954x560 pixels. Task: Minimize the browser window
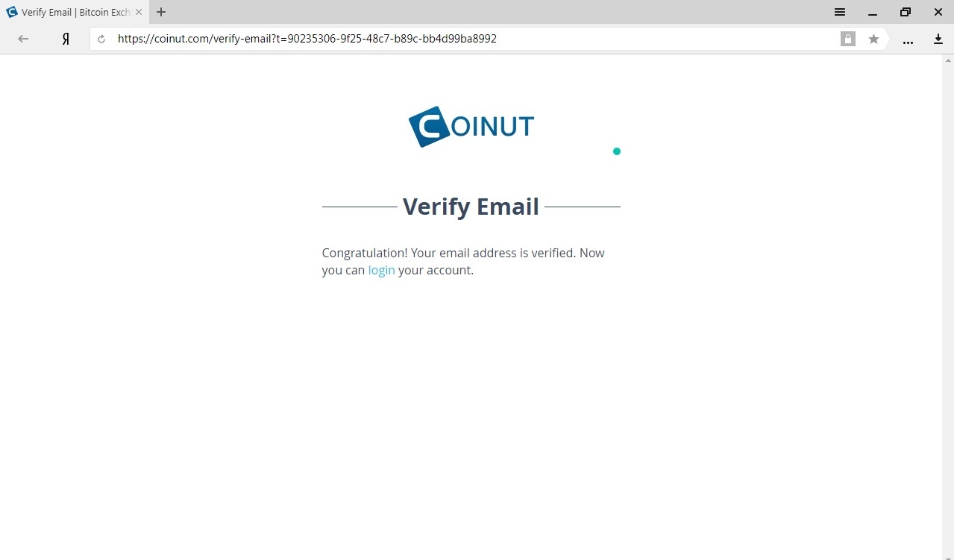click(873, 12)
